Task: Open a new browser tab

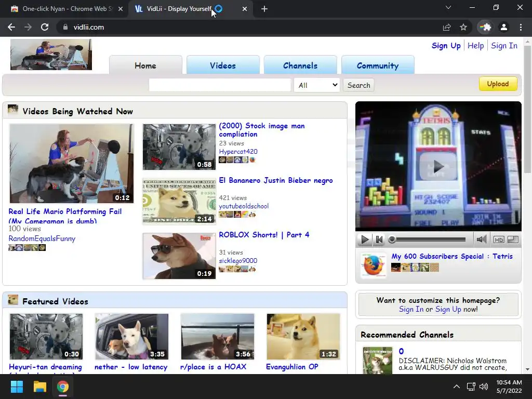Action: 264,9
